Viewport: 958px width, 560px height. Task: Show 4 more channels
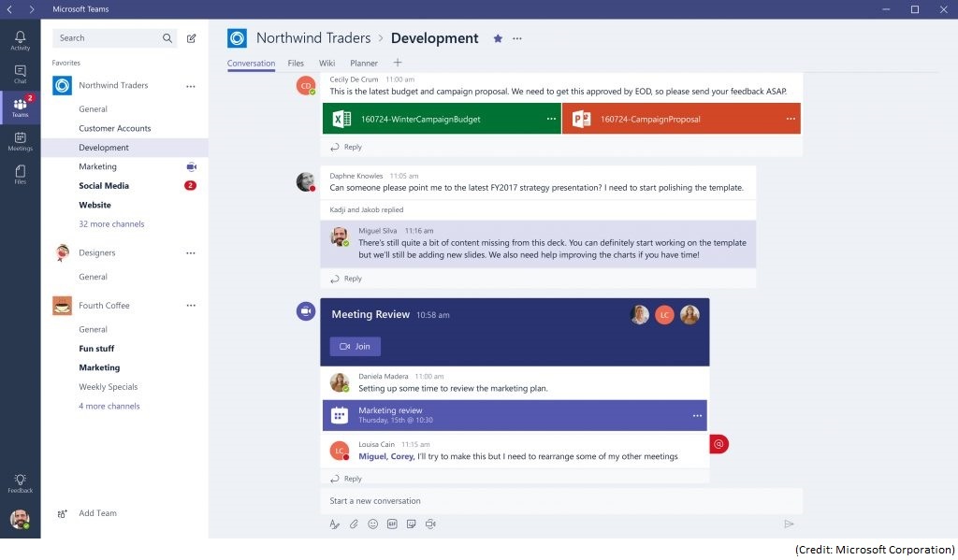tap(109, 406)
